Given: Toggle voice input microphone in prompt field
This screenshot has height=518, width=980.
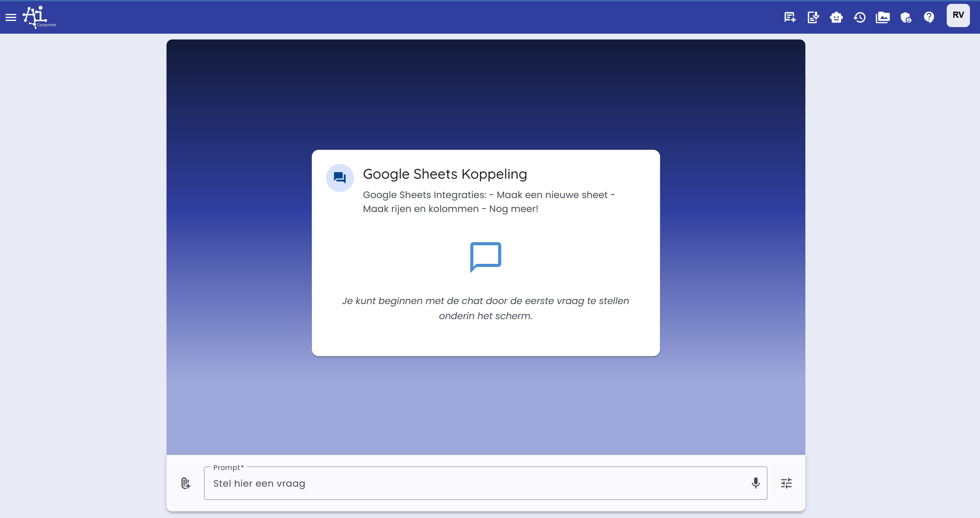Looking at the screenshot, I should [x=755, y=483].
